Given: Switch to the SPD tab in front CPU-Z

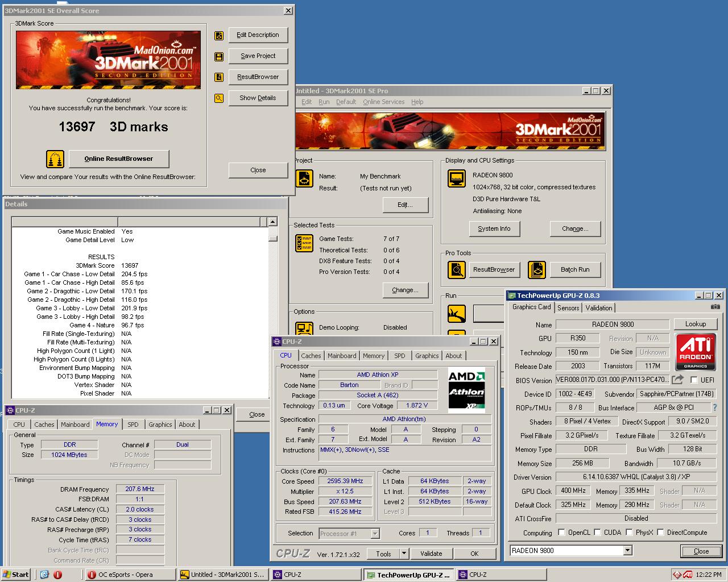Looking at the screenshot, I should [x=400, y=356].
